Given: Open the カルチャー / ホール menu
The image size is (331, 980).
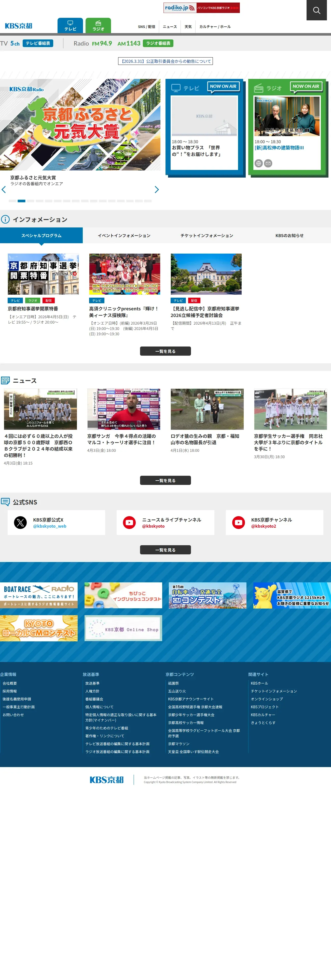Looking at the screenshot, I should tap(215, 27).
